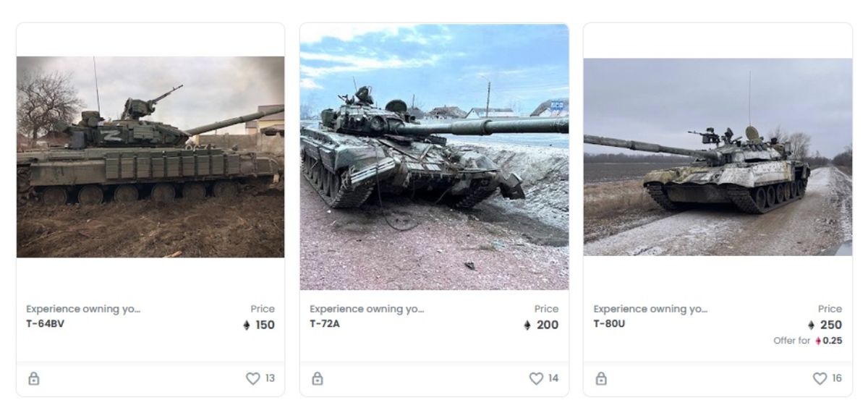The width and height of the screenshot is (868, 413).
Task: Open the T-64BV tank image
Action: click(x=150, y=157)
